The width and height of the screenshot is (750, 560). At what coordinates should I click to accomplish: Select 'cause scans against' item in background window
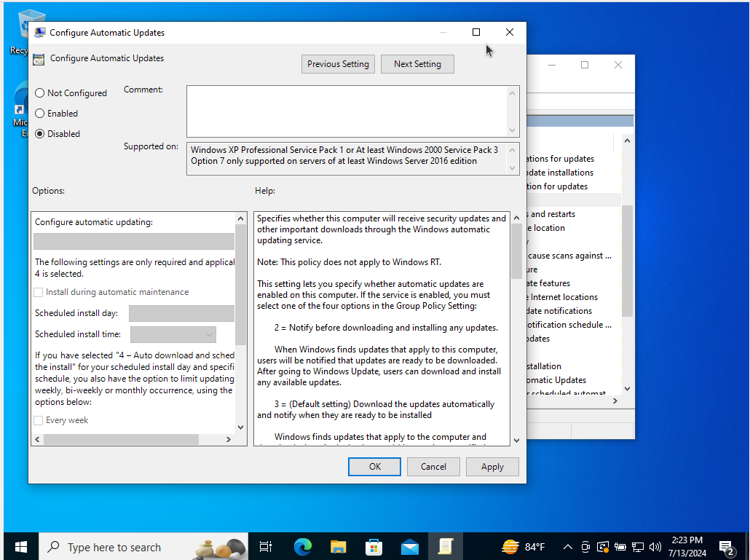569,256
